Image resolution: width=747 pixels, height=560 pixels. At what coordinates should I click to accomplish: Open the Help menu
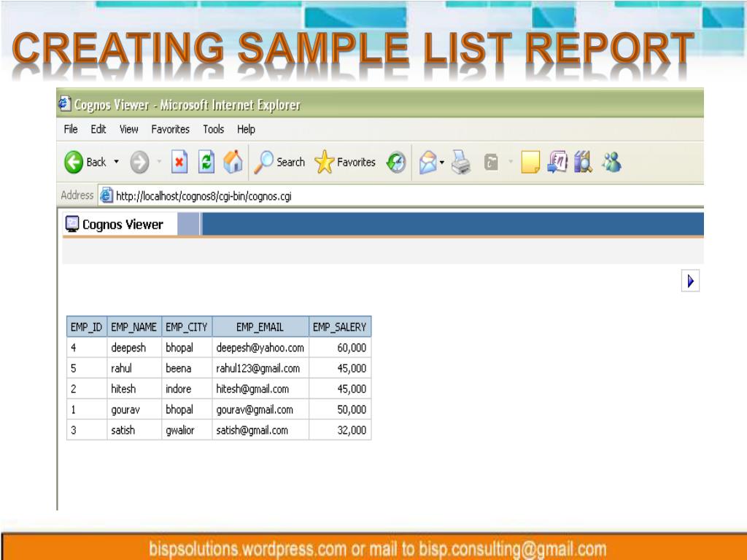[x=246, y=129]
